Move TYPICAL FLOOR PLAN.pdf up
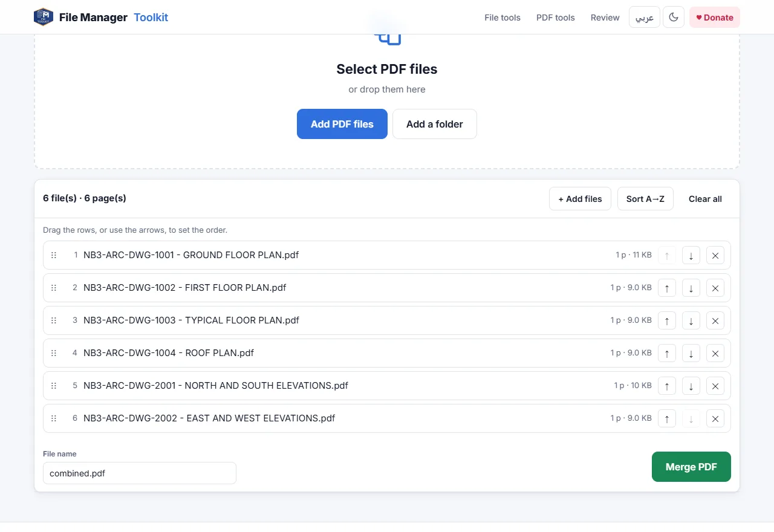The width and height of the screenshot is (774, 532). 667,320
